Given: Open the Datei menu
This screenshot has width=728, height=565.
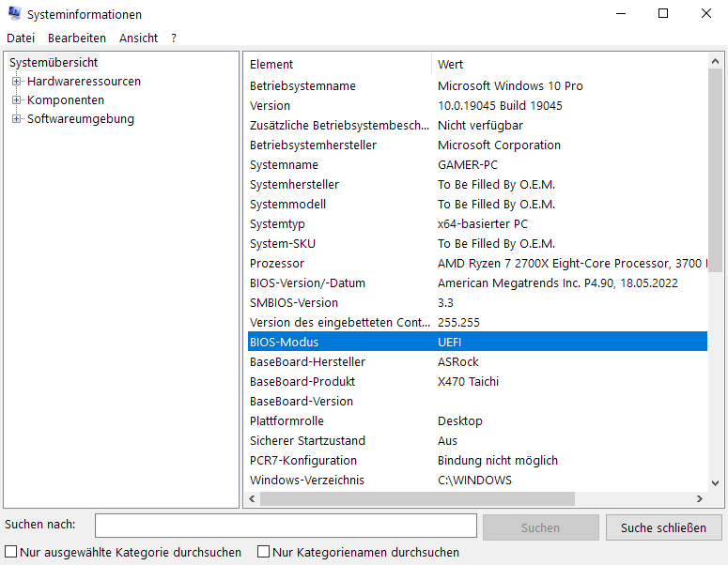Looking at the screenshot, I should 21,38.
